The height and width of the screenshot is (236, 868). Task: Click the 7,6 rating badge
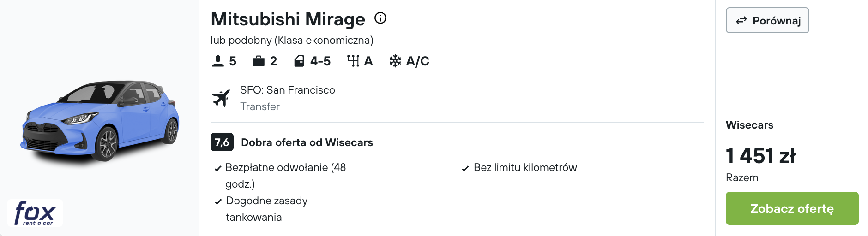[222, 142]
